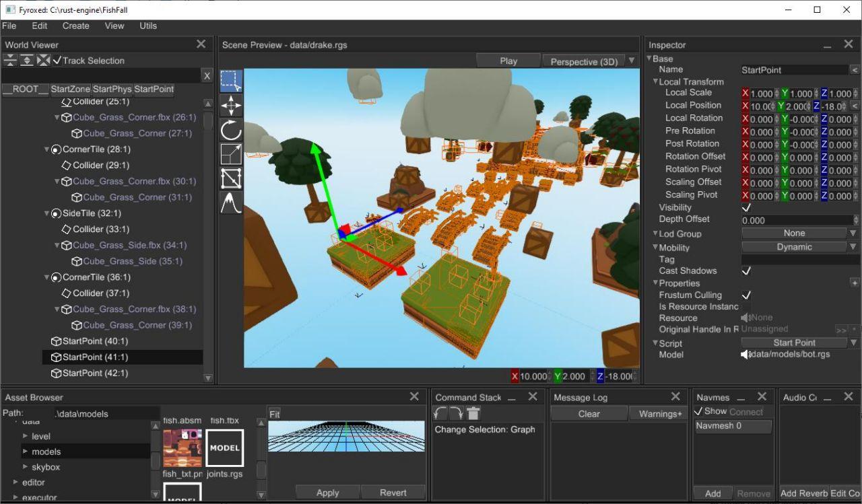This screenshot has height=504, width=862.
Task: Click the Undo icon in Command Stack
Action: click(440, 413)
